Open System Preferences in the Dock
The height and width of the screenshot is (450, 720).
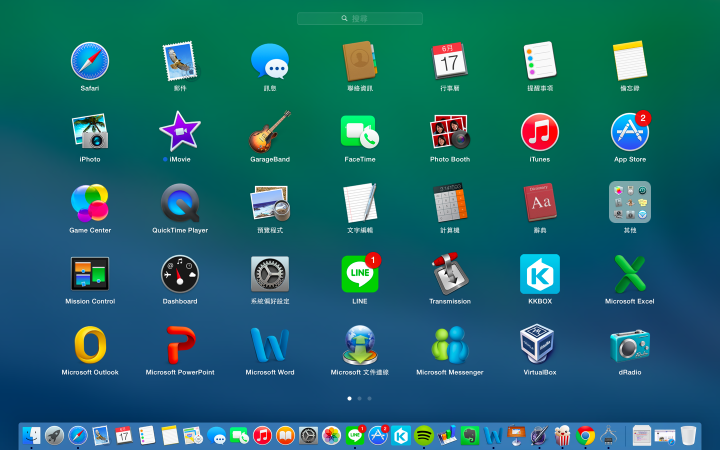coord(308,435)
